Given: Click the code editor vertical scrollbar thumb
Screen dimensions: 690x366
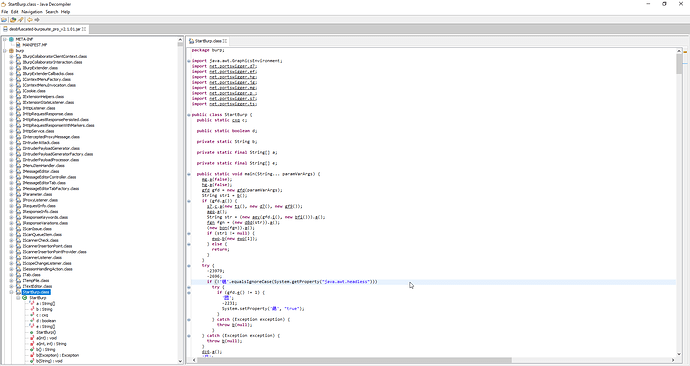Looking at the screenshot, I should click(679, 64).
